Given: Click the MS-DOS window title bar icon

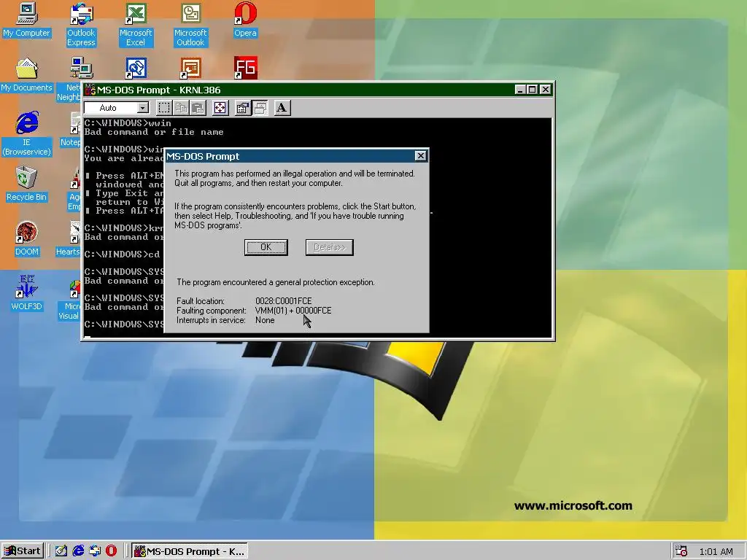Looking at the screenshot, I should (x=90, y=90).
